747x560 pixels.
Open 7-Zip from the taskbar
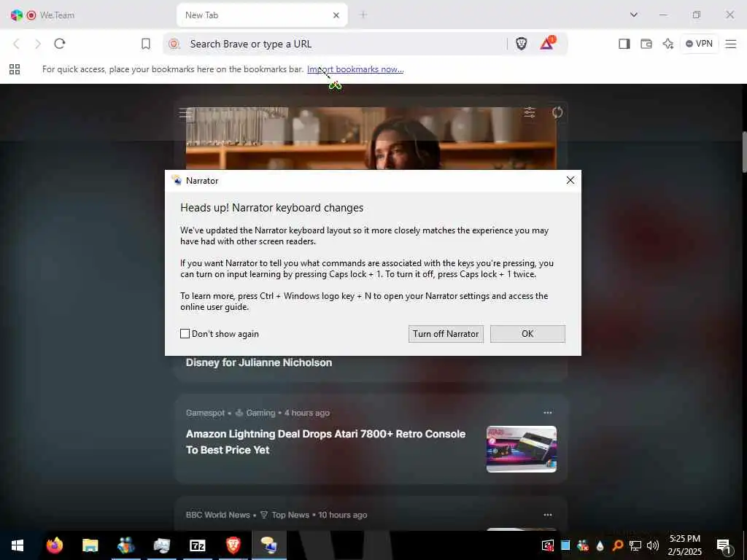pos(197,545)
